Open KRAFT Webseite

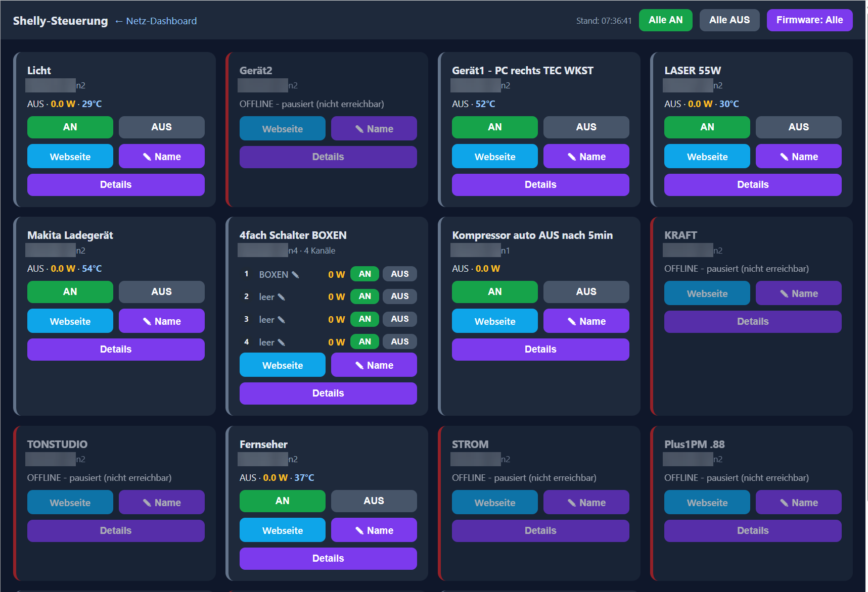(x=707, y=293)
